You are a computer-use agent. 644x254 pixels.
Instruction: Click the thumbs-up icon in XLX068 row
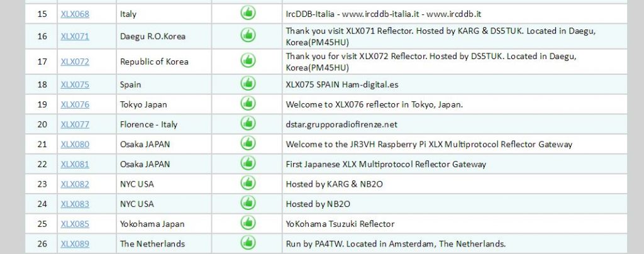[248, 13]
